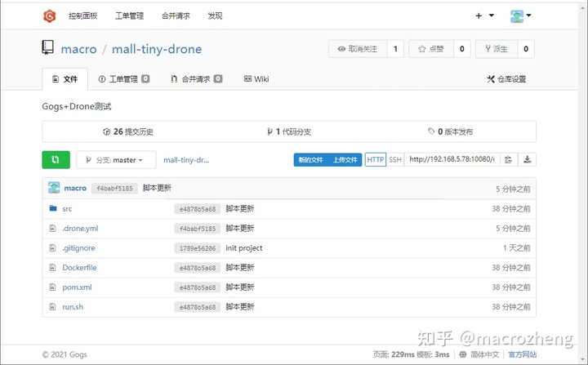Image resolution: width=588 pixels, height=365 pixels.
Task: Click the 1 天之前 timestamp in .gitignore row
Action: [x=517, y=248]
